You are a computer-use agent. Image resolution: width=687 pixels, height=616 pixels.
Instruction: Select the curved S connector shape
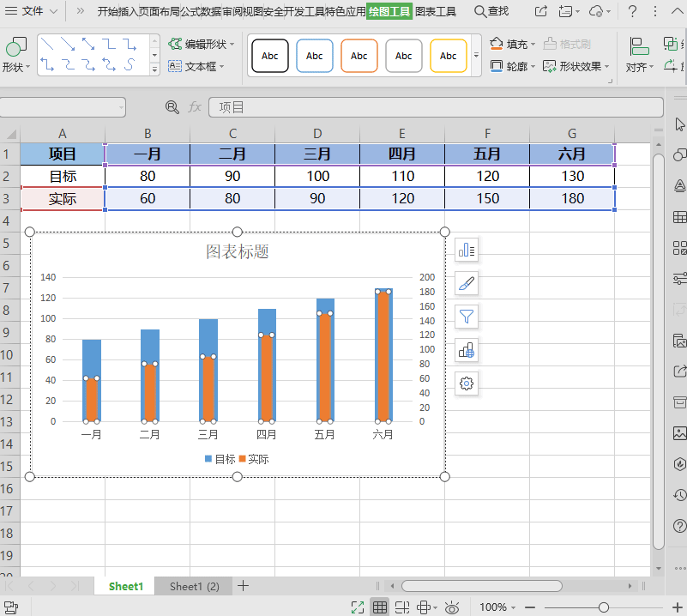pos(129,65)
